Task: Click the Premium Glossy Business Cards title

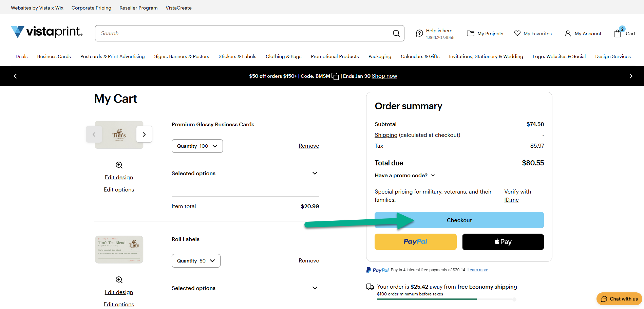Action: click(213, 124)
